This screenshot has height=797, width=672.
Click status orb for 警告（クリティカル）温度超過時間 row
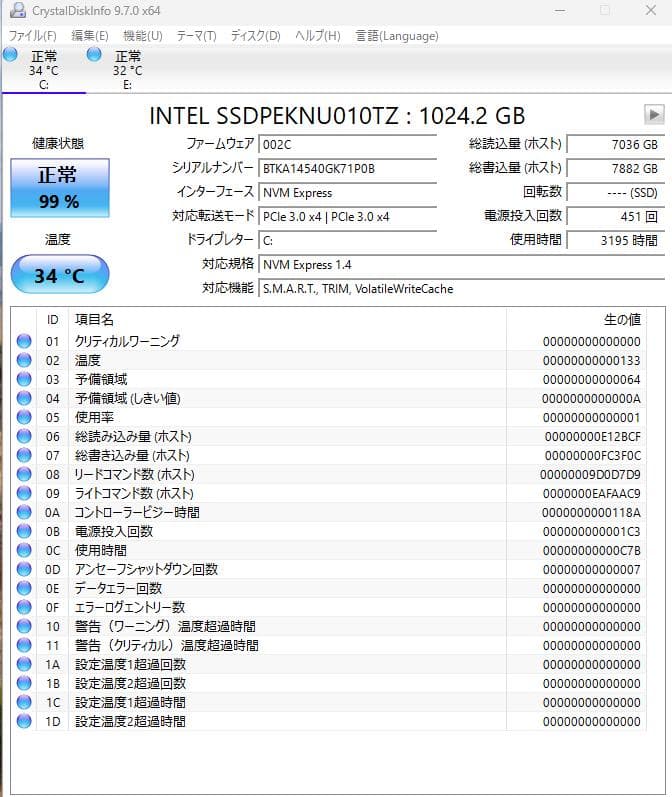click(x=24, y=645)
